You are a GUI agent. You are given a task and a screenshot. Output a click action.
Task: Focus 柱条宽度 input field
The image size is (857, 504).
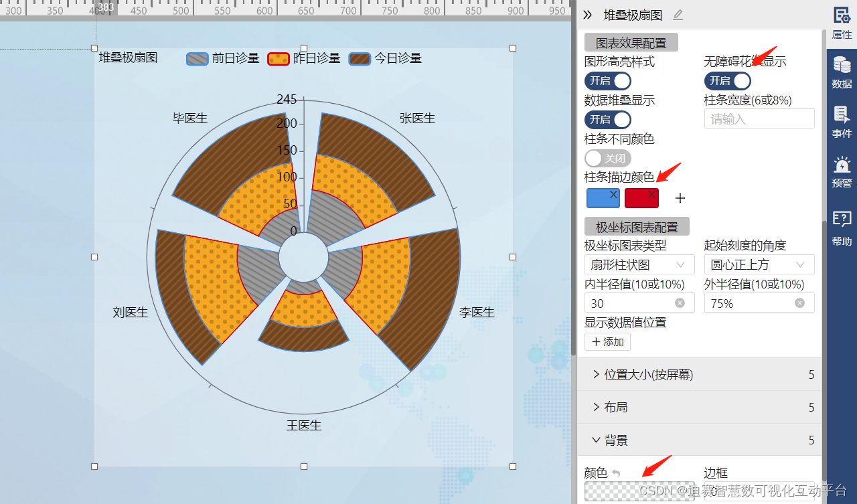point(759,119)
